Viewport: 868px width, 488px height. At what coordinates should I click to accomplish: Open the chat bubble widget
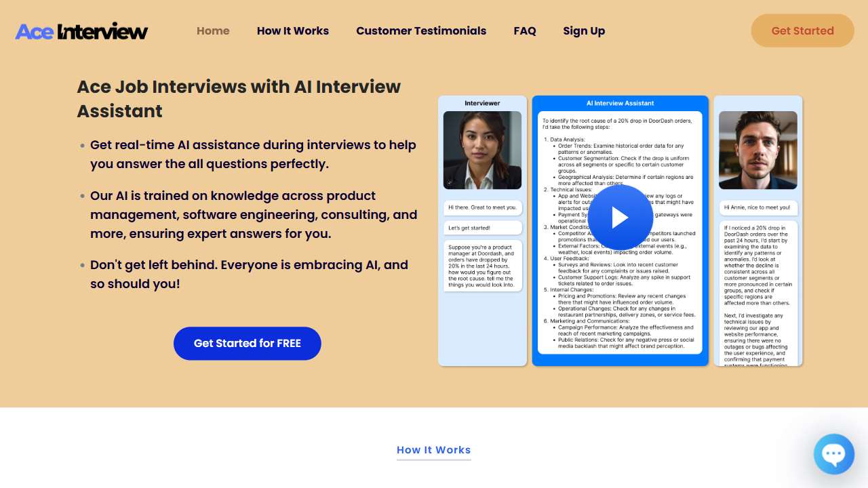(833, 453)
